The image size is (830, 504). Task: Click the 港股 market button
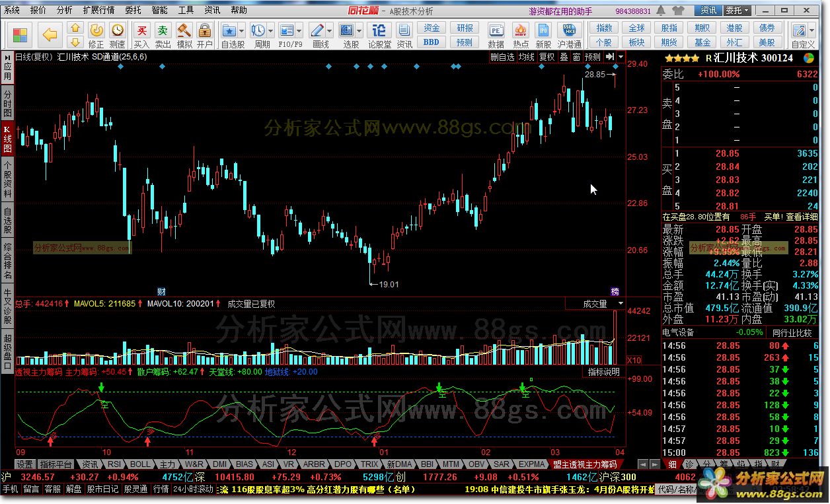click(x=735, y=28)
